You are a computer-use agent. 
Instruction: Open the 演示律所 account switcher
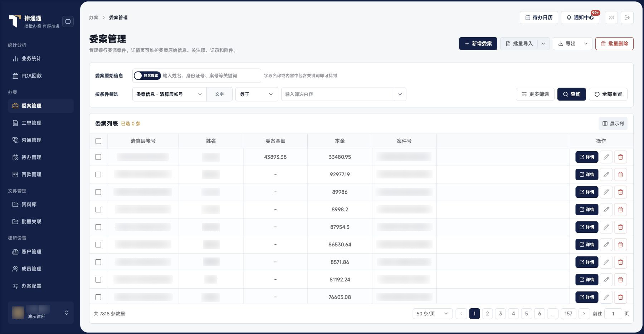[x=41, y=313]
